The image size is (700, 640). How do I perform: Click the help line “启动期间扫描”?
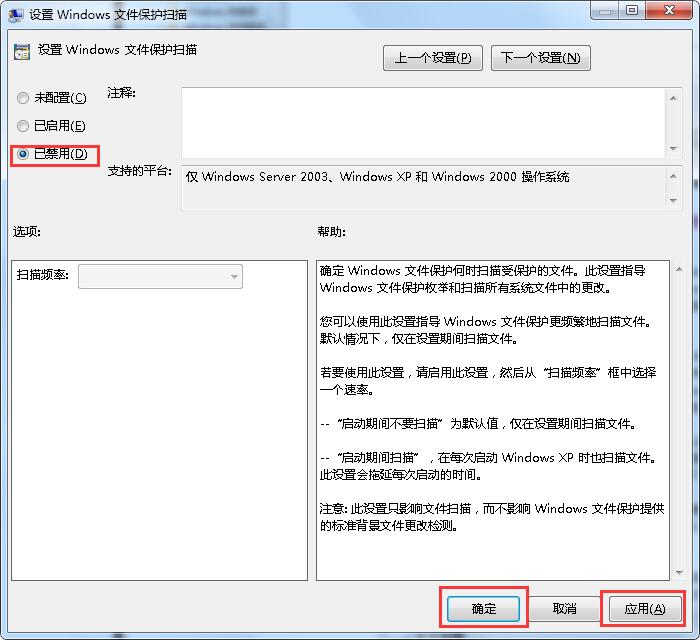[x=488, y=466]
